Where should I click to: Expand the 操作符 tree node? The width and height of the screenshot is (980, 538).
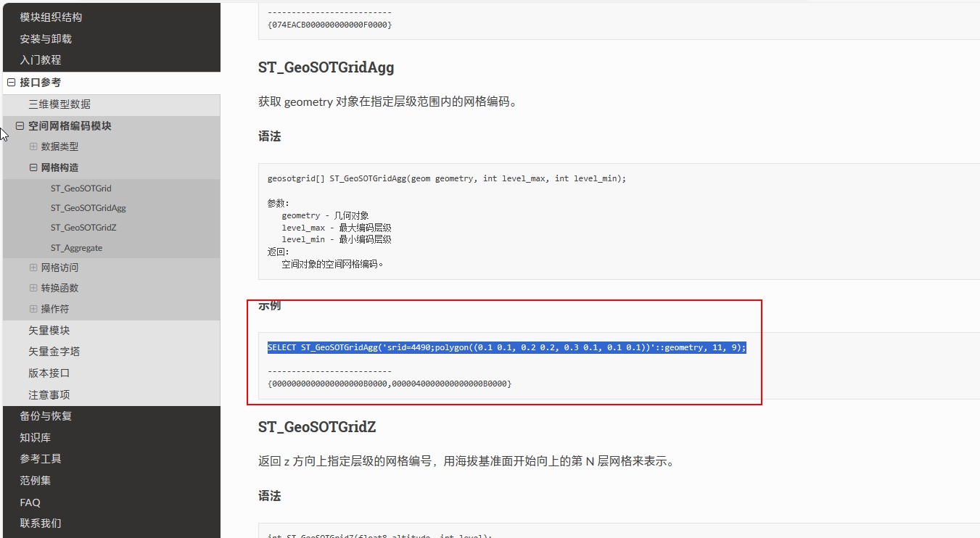point(33,309)
